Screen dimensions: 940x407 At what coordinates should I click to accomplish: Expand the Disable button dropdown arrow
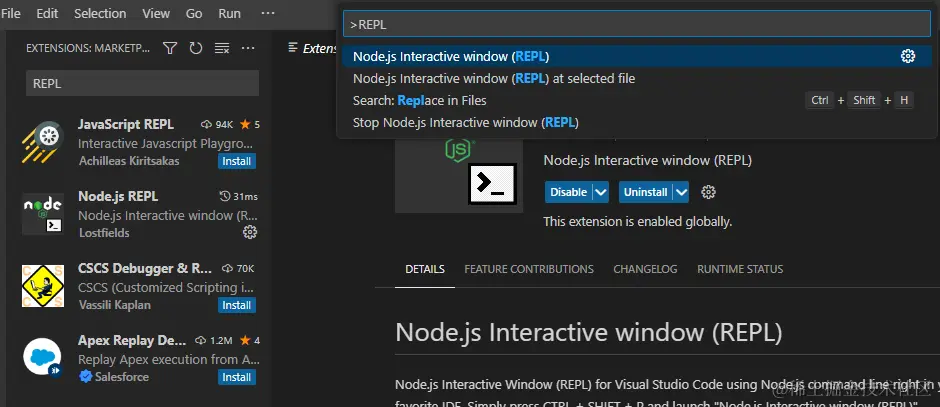(x=601, y=192)
